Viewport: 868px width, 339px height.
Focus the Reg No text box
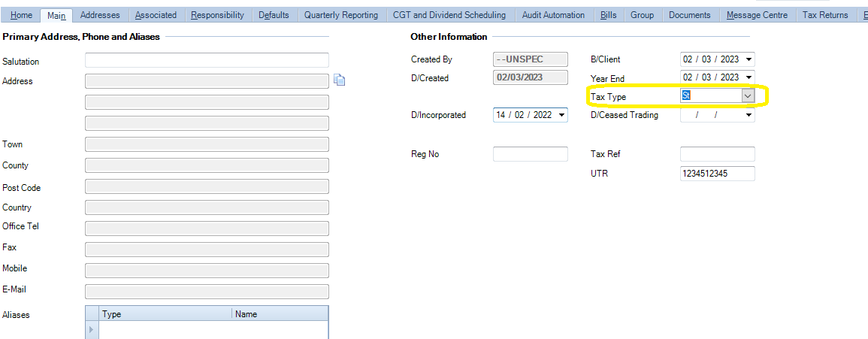[x=530, y=154]
